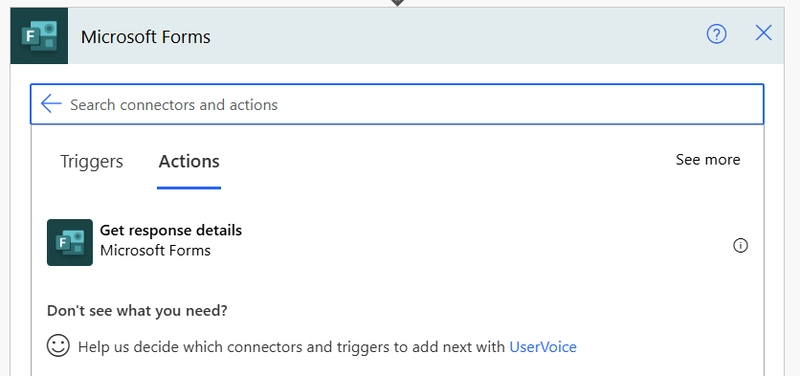Click empty area of the header bar
Image resolution: width=800 pixels, height=376 pixels.
click(449, 36)
